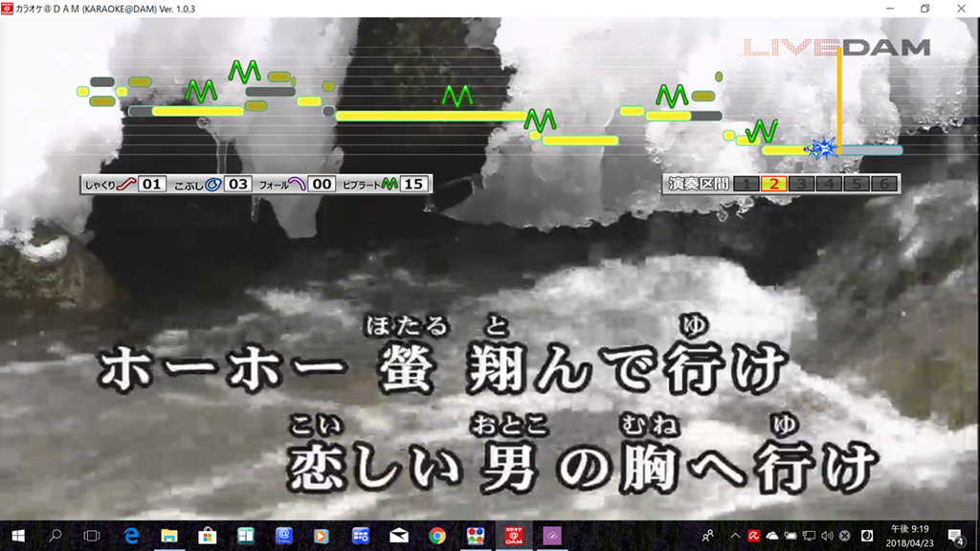The width and height of the screenshot is (980, 551).
Task: Open the volume speaker tray icon
Action: point(827,536)
